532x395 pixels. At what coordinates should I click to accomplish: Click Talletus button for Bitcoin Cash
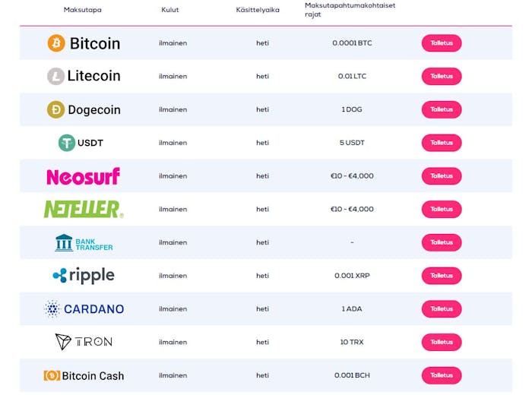click(x=442, y=375)
